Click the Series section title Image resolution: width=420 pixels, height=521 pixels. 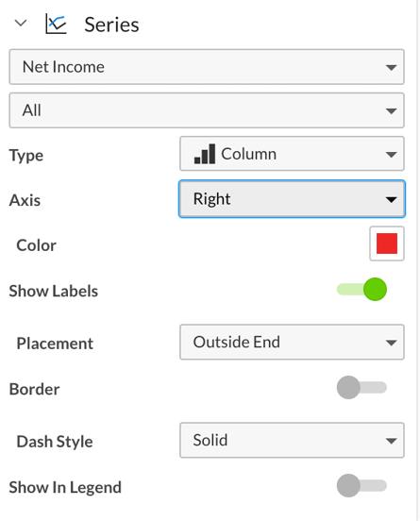click(111, 25)
